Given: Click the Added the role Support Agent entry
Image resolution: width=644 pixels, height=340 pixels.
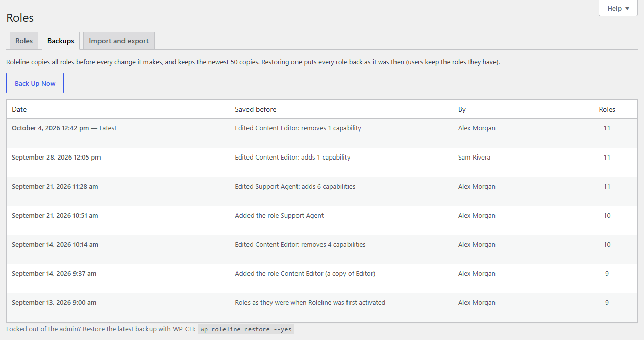Looking at the screenshot, I should (279, 216).
